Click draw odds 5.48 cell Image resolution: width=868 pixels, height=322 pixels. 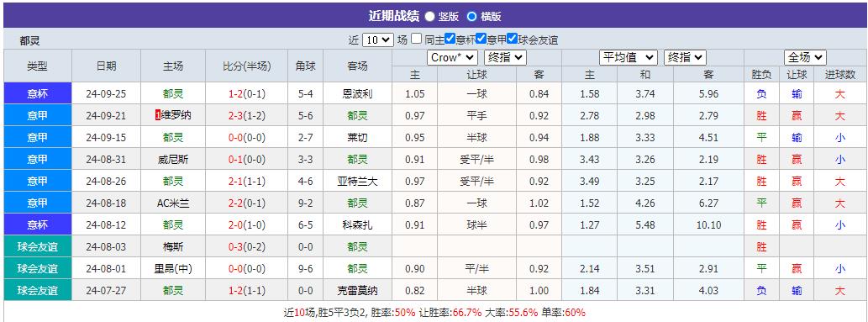pos(645,225)
